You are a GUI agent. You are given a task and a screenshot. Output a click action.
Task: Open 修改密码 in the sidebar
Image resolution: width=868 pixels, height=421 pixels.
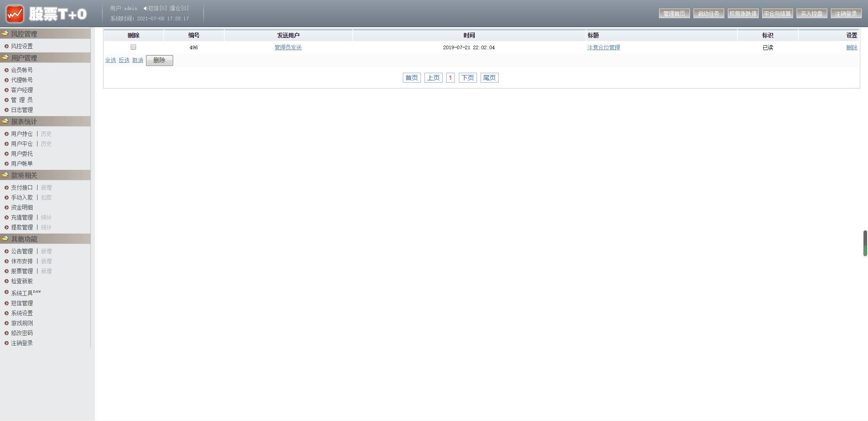click(x=22, y=333)
